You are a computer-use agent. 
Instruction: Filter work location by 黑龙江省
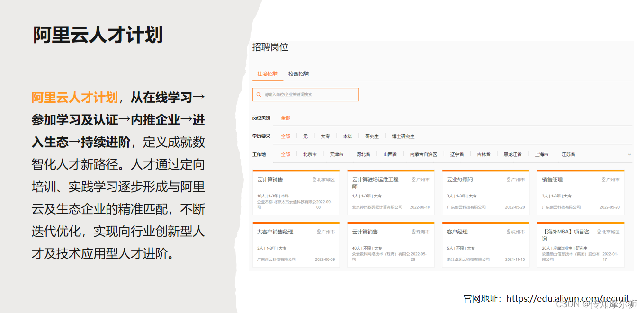point(512,154)
